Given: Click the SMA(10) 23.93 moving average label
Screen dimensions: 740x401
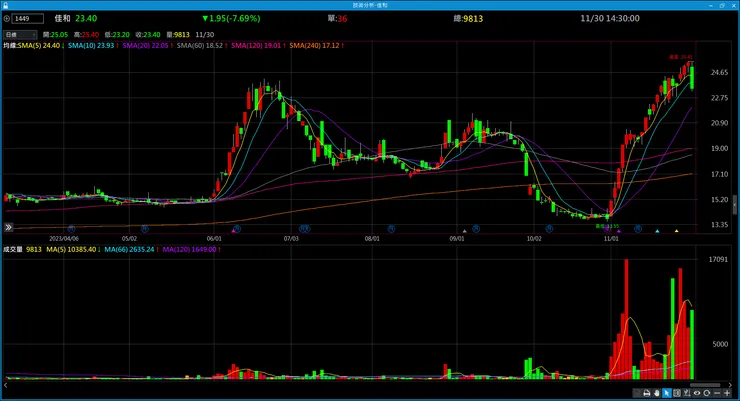Looking at the screenshot, I should click(x=93, y=46).
